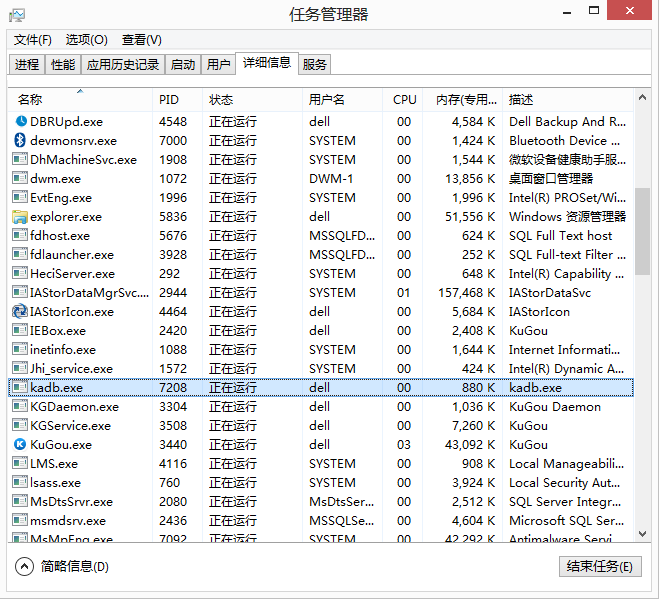Screen dimensions: 659x599
Task: Click description SQL Full Text host
Action: (x=560, y=235)
